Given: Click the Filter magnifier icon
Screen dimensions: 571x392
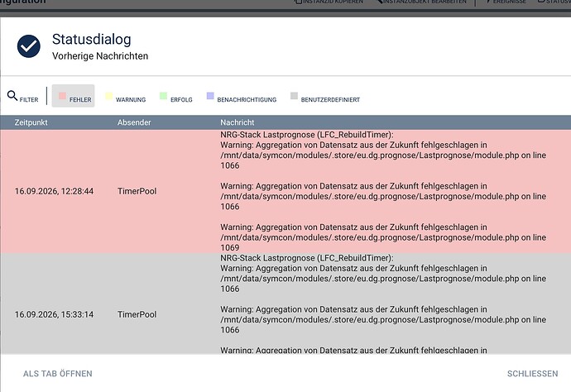Looking at the screenshot, I should 12,96.
